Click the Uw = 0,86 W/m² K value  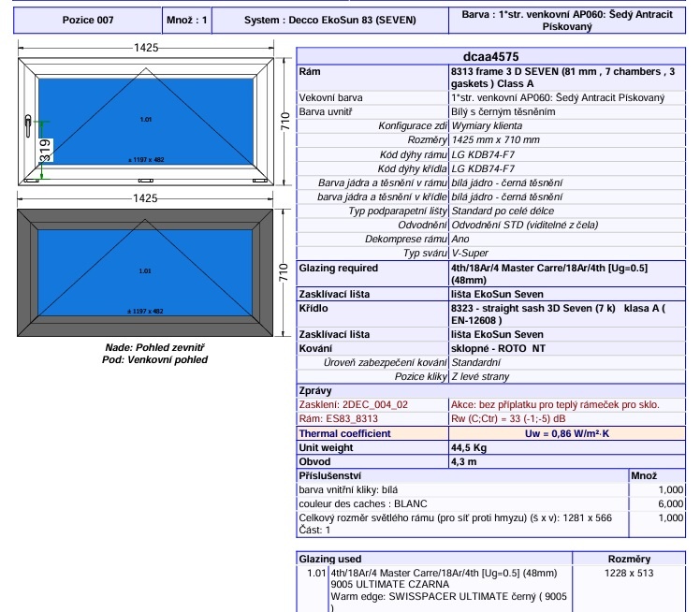point(566,434)
